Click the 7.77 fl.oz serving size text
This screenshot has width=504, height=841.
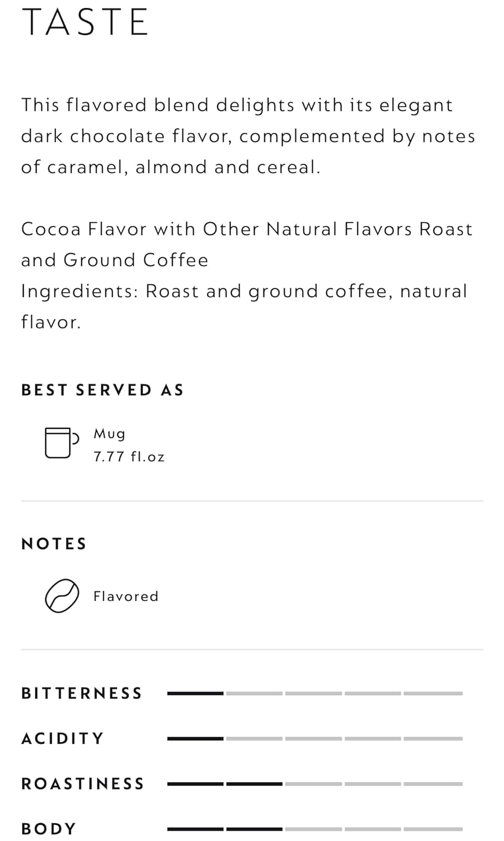coord(129,457)
